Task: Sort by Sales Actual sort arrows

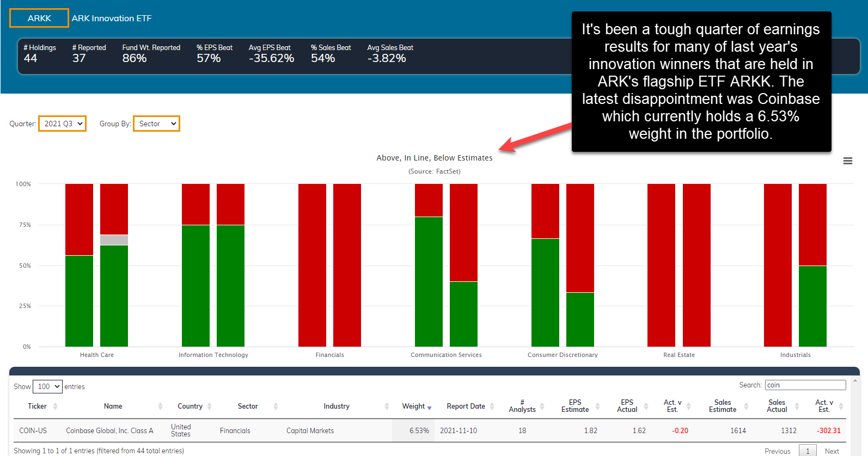Action: click(797, 406)
